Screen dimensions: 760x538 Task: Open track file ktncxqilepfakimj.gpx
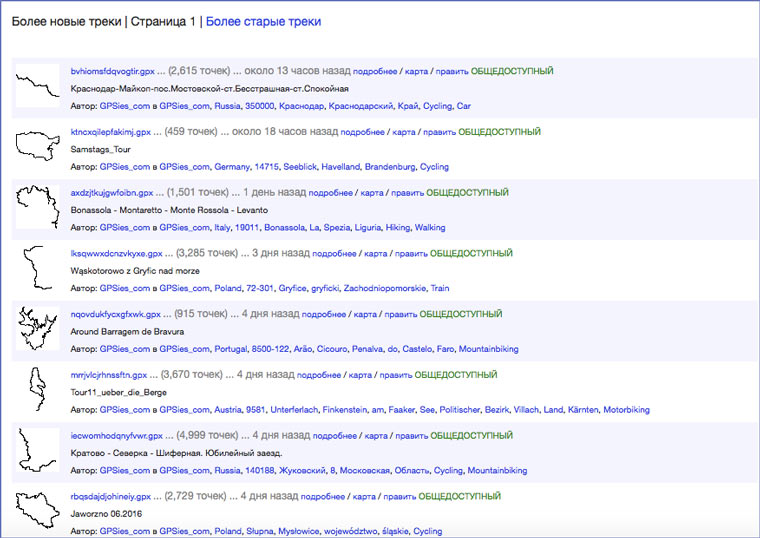coord(111,132)
